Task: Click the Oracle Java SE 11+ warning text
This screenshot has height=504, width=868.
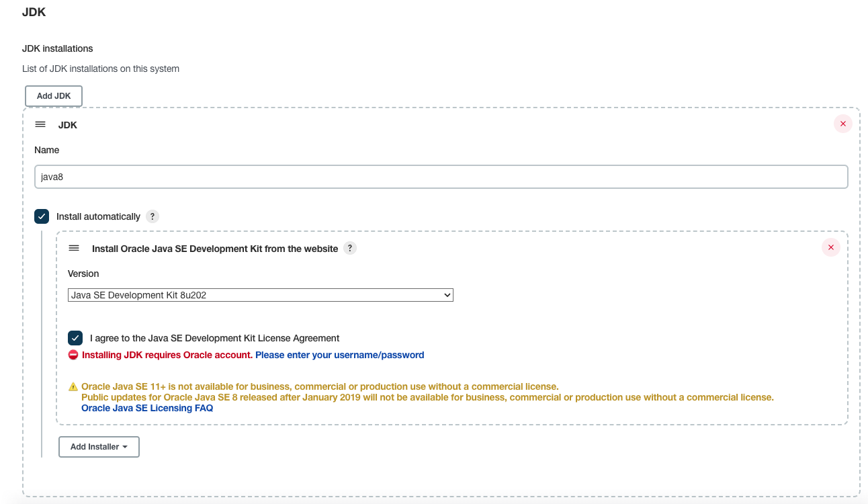Action: (x=320, y=386)
